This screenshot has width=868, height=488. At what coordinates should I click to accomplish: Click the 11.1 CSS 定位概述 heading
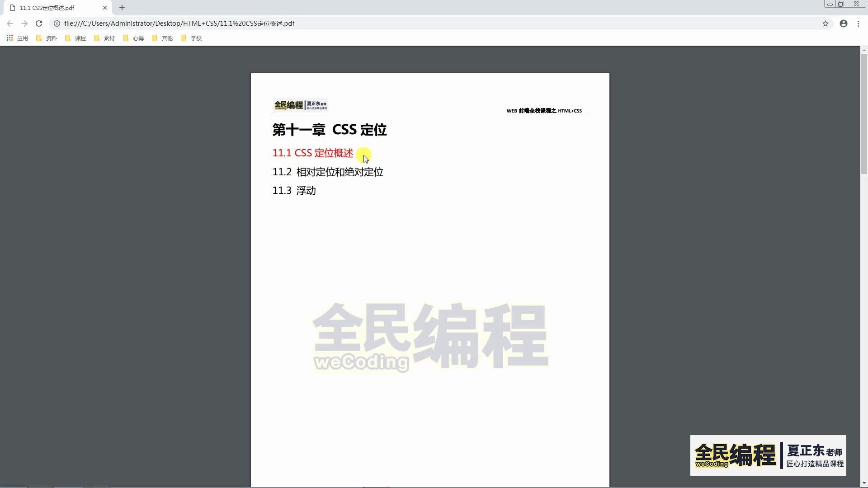[312, 153]
